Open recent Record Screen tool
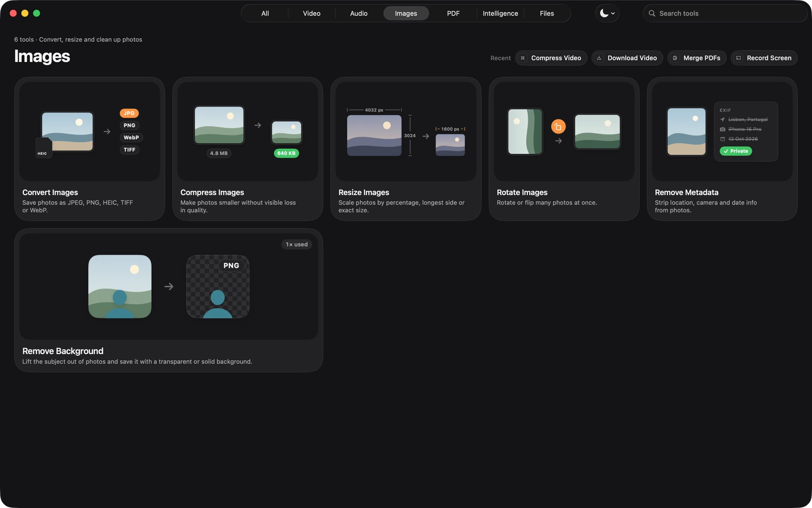The height and width of the screenshot is (508, 812). pyautogui.click(x=764, y=58)
